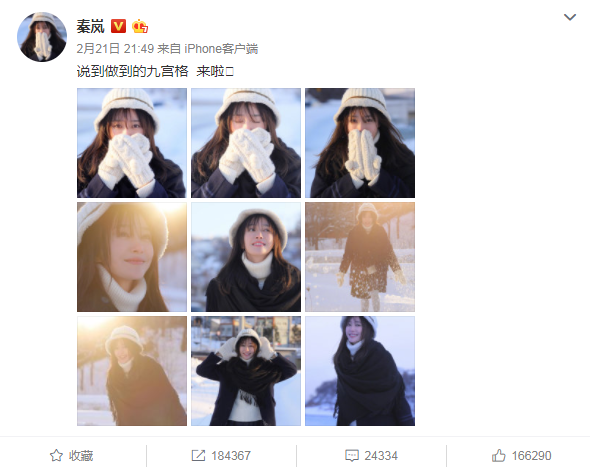Viewport: 590px width, 474px height.
Task: Click the crown membership badge icon
Action: pyautogui.click(x=140, y=26)
